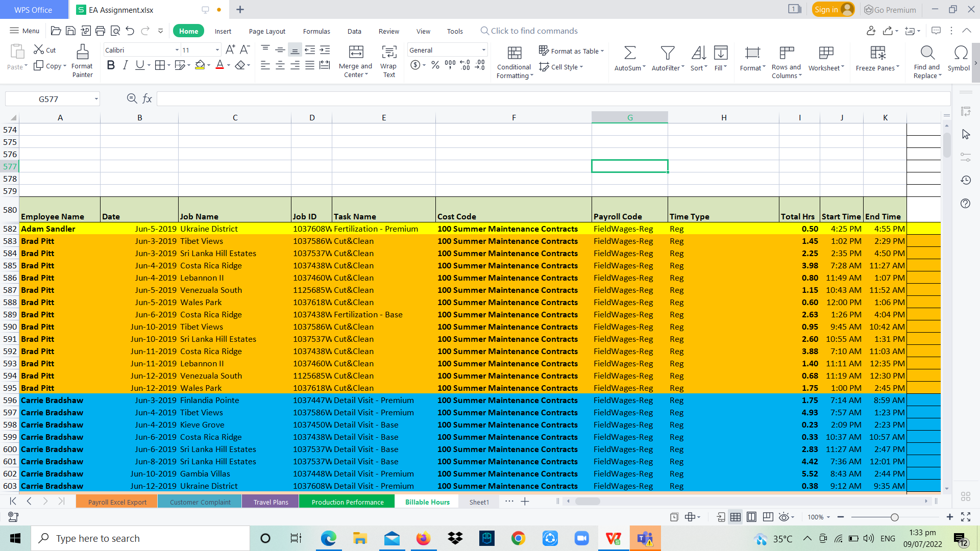Screen dimensions: 980x551
Task: Click the AutoSum sigma icon
Action: 630,53
